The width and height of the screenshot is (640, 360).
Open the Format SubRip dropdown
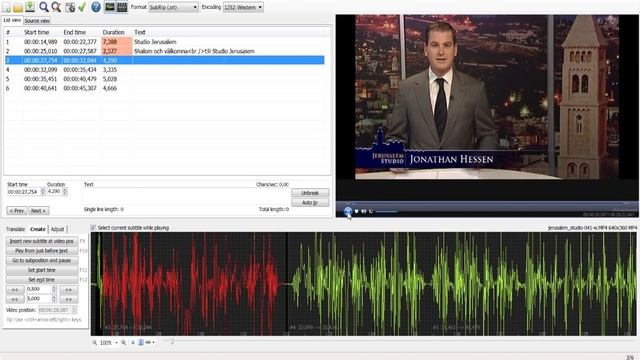[173, 7]
